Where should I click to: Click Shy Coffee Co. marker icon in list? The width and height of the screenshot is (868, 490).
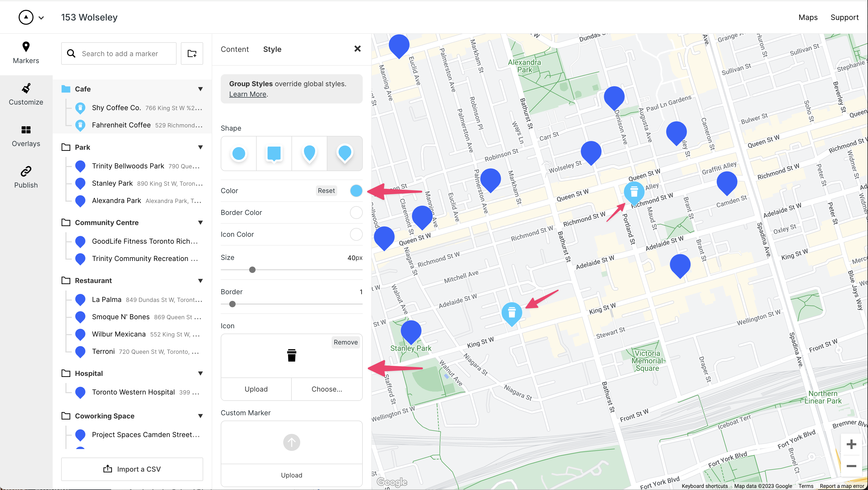coord(80,108)
